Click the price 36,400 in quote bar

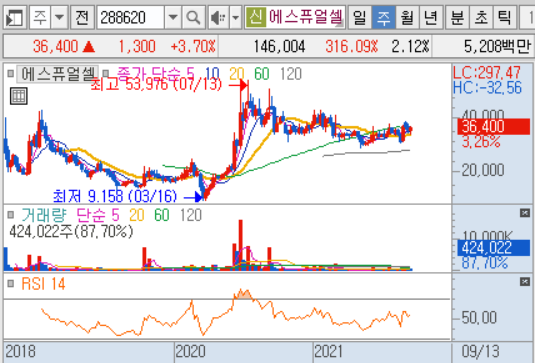coord(55,46)
